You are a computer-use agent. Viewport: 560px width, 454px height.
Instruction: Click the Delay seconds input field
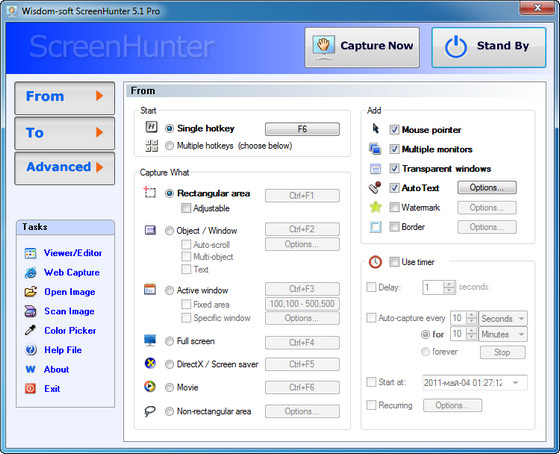433,287
